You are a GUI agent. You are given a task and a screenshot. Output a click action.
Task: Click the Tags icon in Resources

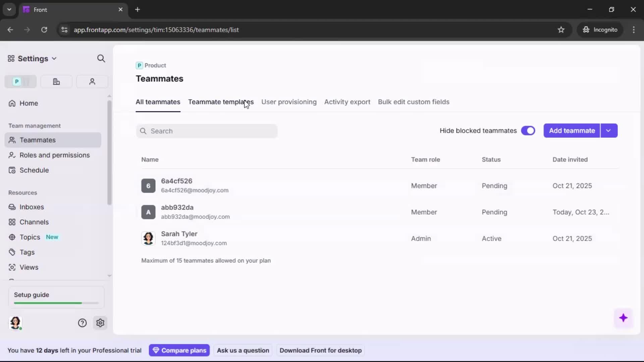[12, 252]
